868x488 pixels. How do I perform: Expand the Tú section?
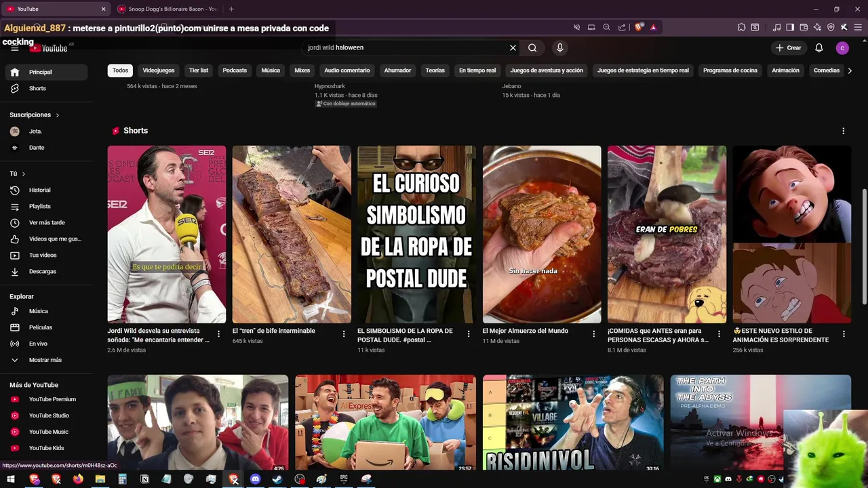(x=18, y=174)
